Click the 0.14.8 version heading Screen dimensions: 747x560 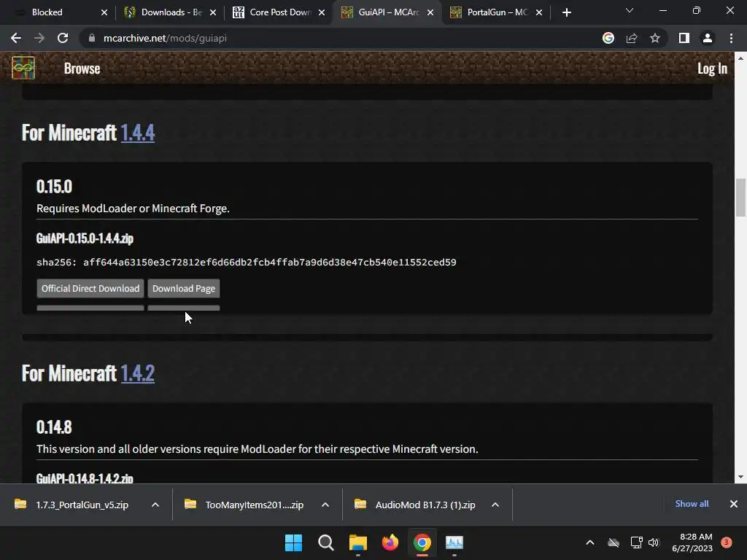(54, 427)
